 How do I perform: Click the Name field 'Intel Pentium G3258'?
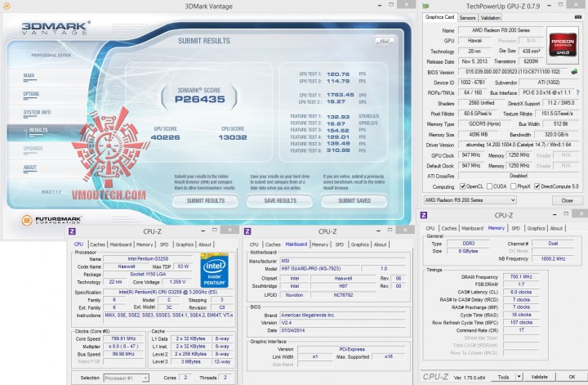(149, 259)
